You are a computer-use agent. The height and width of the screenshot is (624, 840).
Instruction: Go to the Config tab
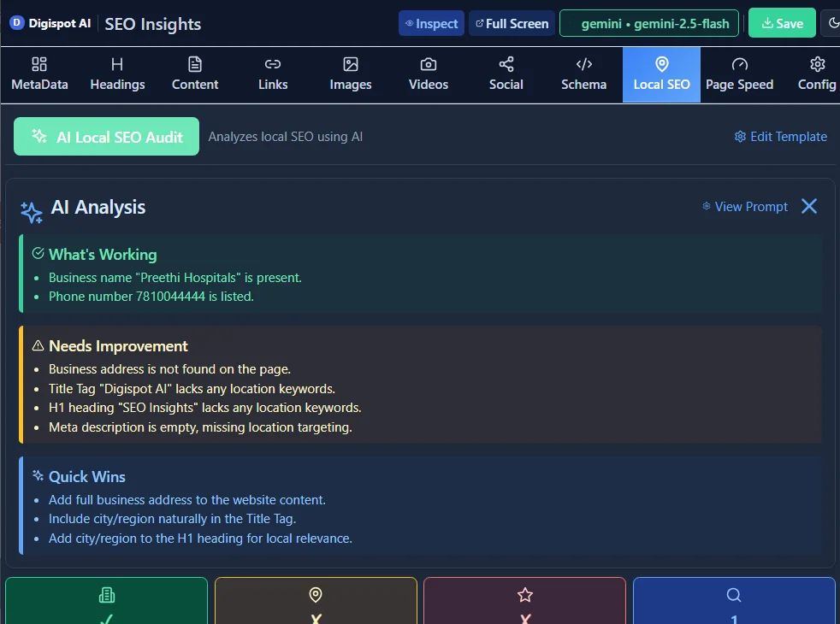coord(816,74)
